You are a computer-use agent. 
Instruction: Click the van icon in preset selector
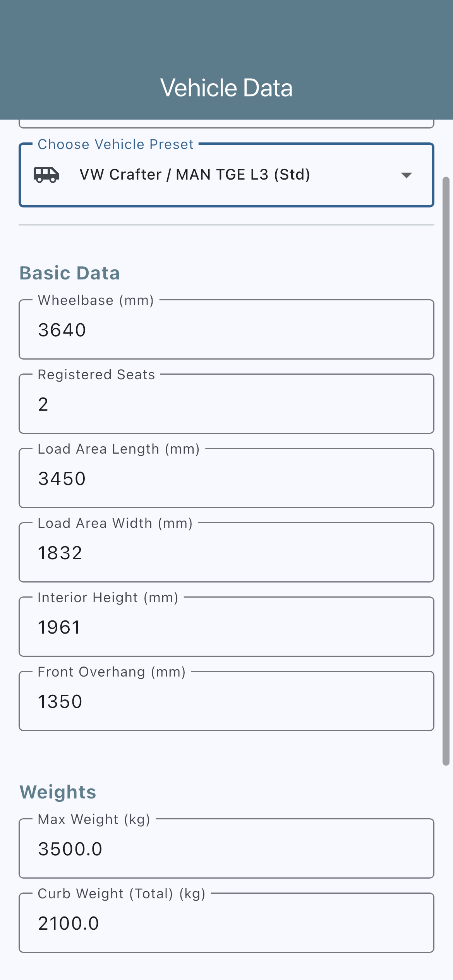coord(46,175)
